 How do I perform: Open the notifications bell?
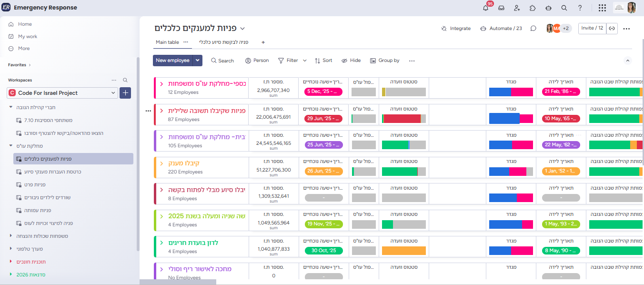coord(486,8)
